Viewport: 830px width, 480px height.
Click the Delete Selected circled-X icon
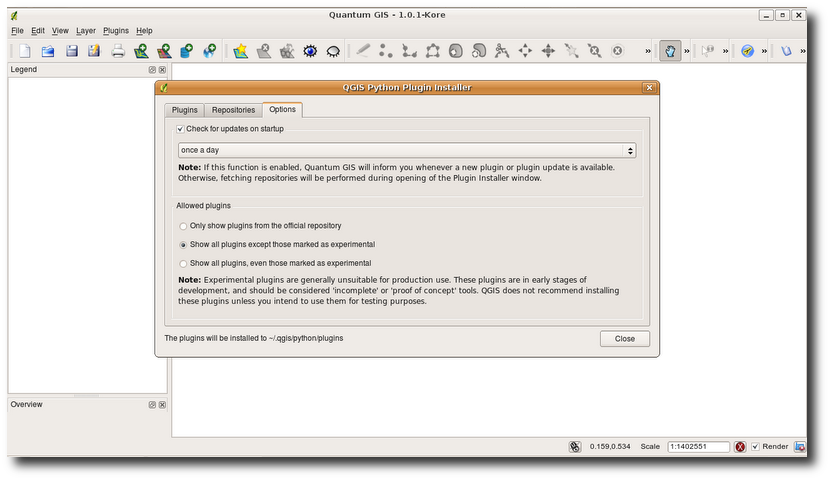(618, 51)
